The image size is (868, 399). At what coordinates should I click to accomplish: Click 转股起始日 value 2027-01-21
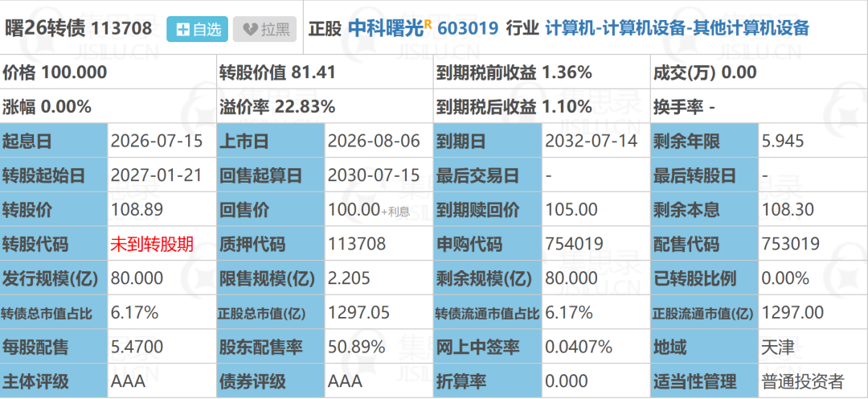(157, 175)
